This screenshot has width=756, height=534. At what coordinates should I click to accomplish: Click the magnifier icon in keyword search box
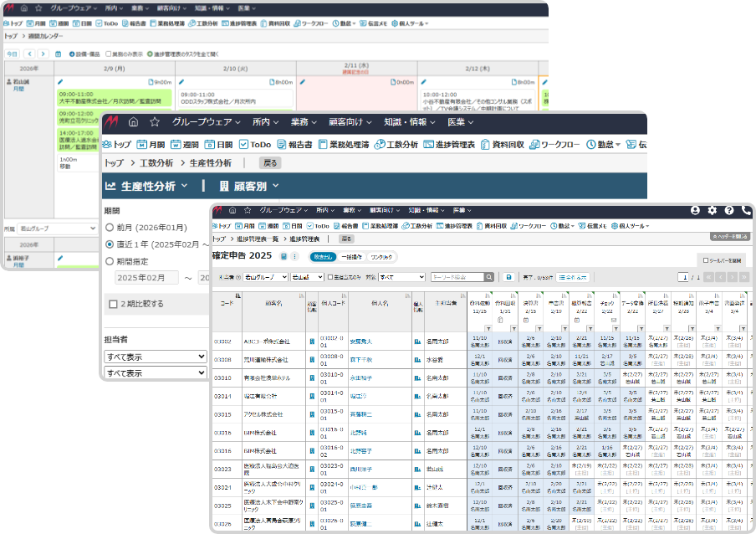(x=489, y=276)
